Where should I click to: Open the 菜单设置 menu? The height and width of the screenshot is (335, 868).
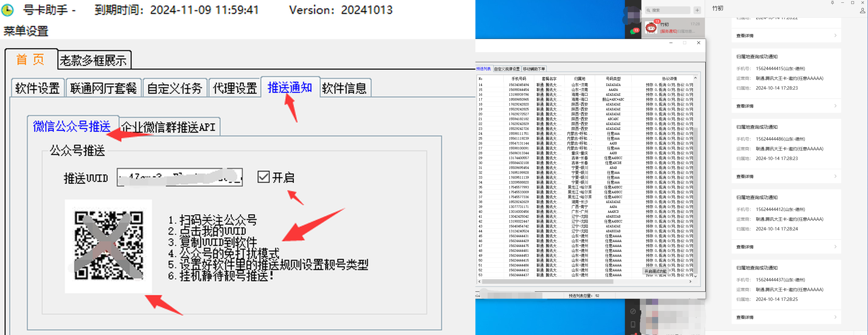[26, 31]
